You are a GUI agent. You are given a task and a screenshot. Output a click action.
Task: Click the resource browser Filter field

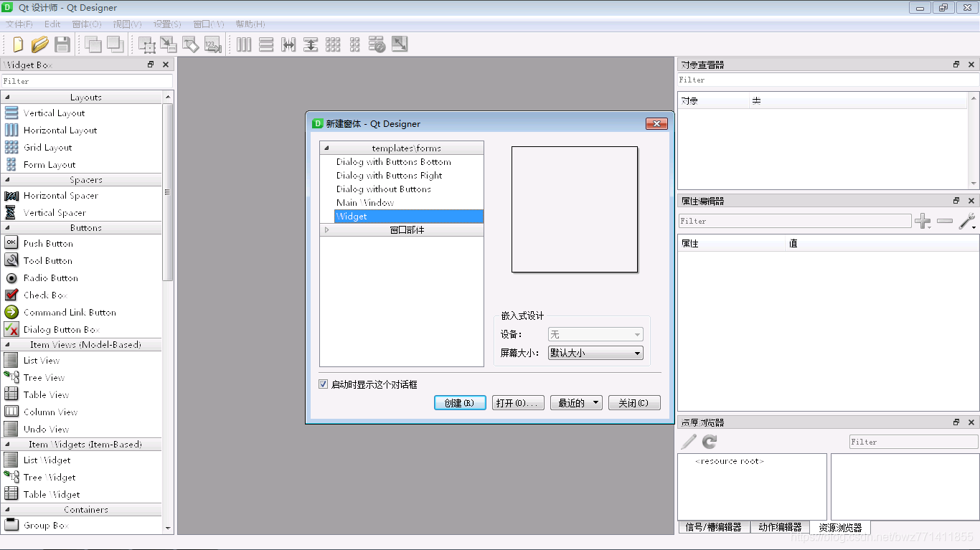pos(913,442)
